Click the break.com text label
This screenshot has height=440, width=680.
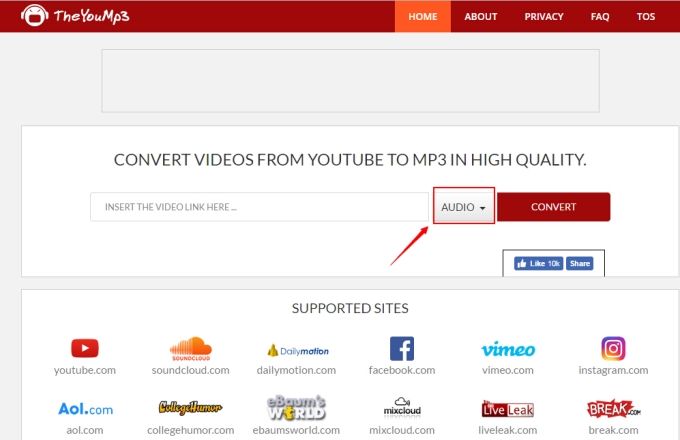(613, 430)
